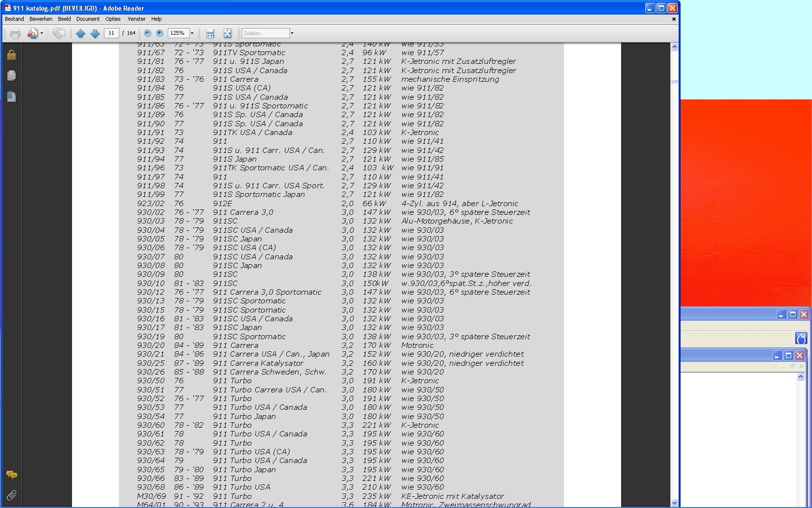Click the vertical scrollbar down arrow

[674, 503]
